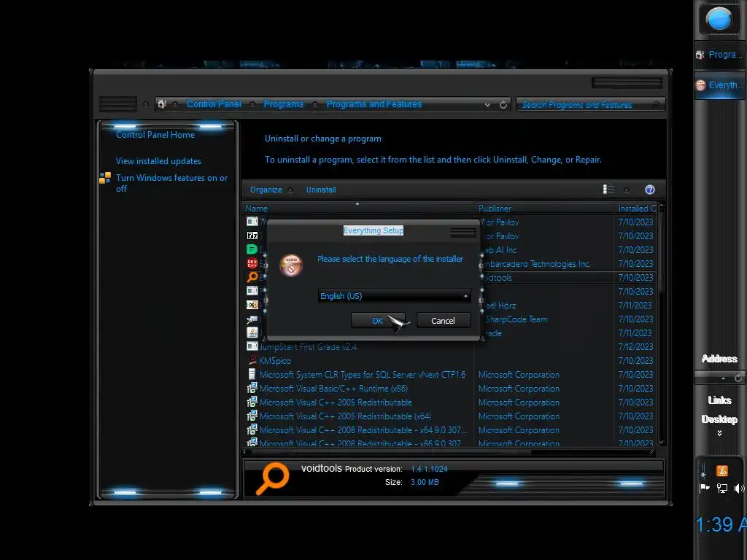Click the Everything installer icon in the dialog
The height and width of the screenshot is (560, 747).
pos(291,265)
